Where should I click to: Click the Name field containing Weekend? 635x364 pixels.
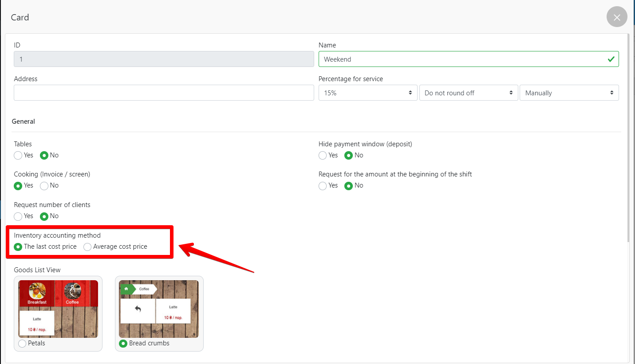pos(461,59)
